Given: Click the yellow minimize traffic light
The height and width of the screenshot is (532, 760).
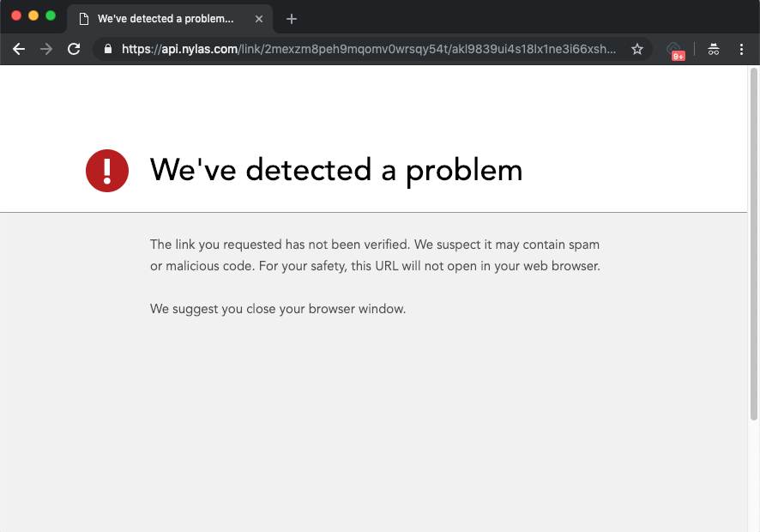Looking at the screenshot, I should pos(33,15).
